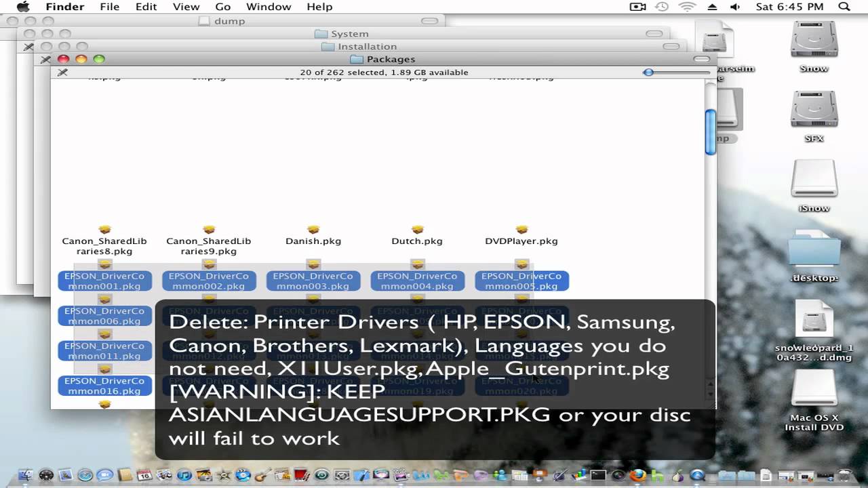Image resolution: width=868 pixels, height=488 pixels.
Task: Open the Window menu
Action: [x=269, y=7]
